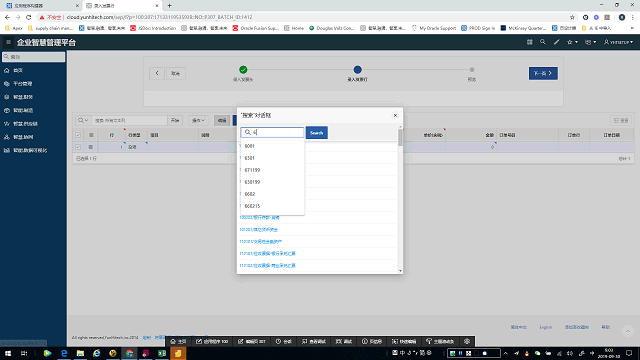Select suggestion 6602 from the list
640x360 pixels.
272,194
